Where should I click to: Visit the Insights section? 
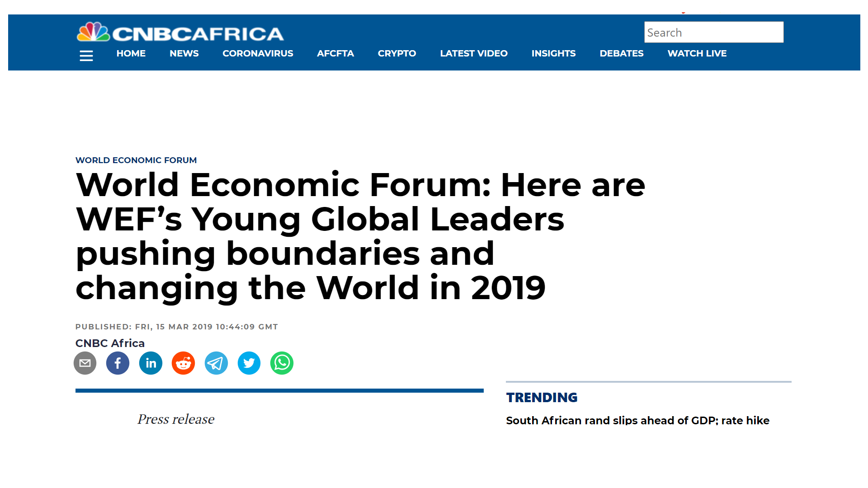[553, 53]
